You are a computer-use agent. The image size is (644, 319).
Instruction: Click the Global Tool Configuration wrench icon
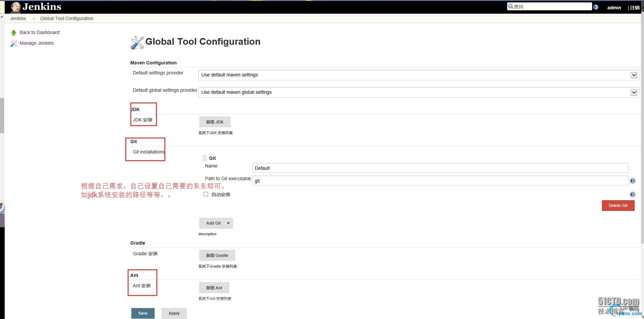[x=137, y=43]
